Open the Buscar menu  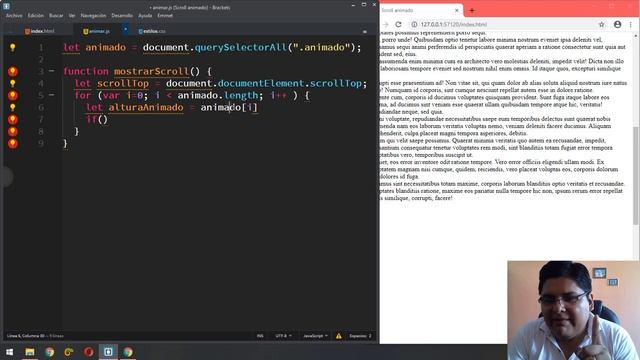pyautogui.click(x=56, y=16)
